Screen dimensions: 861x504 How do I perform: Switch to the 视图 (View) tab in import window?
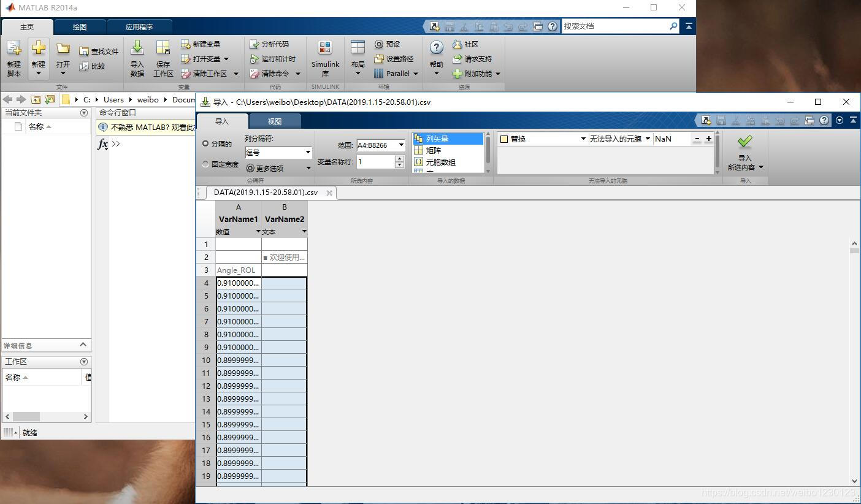[x=275, y=121]
